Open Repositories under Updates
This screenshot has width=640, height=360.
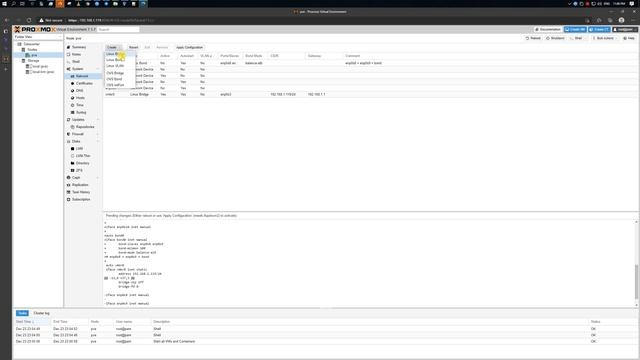(x=84, y=127)
